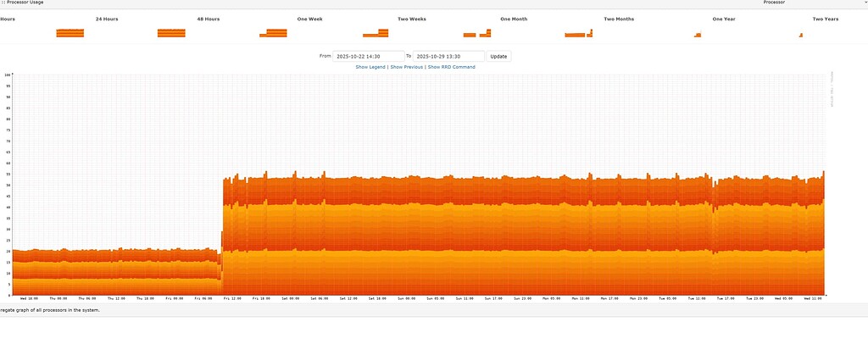Click the Processor Usage panel title
868x338 pixels.
[x=25, y=3]
